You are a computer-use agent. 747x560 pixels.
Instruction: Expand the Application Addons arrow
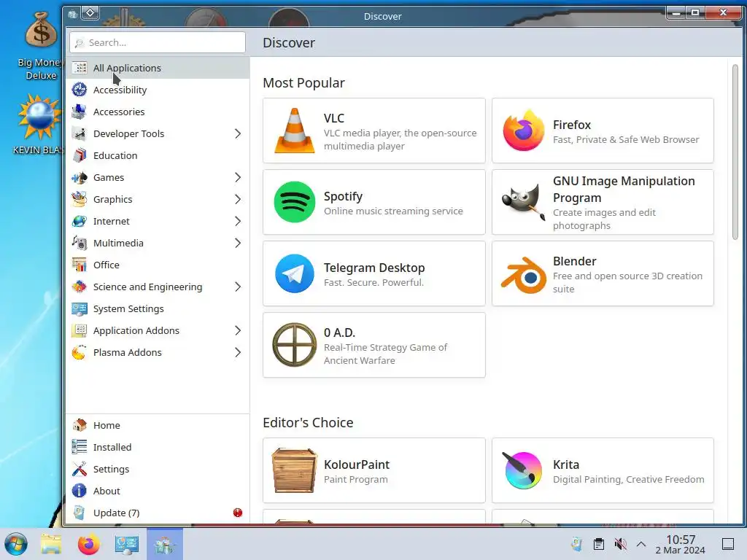[238, 330]
